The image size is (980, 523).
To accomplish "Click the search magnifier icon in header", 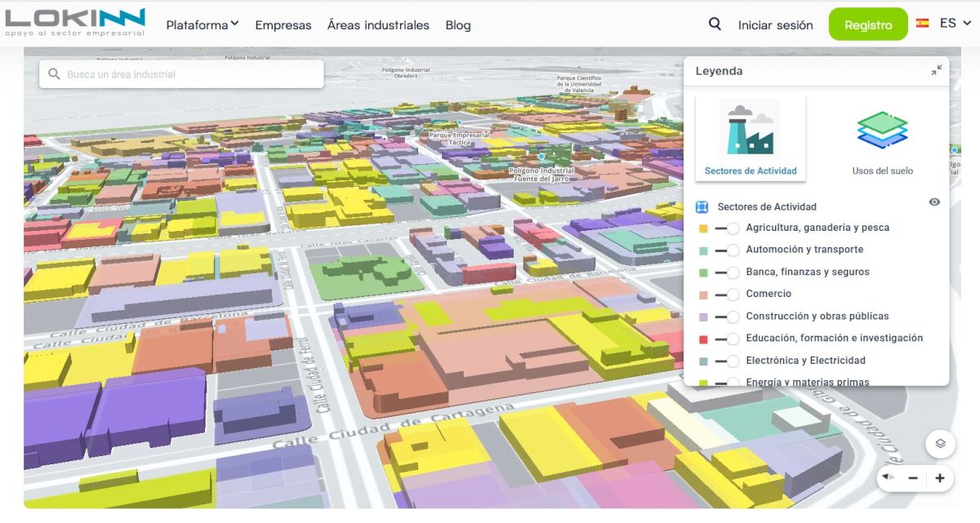I will [715, 24].
